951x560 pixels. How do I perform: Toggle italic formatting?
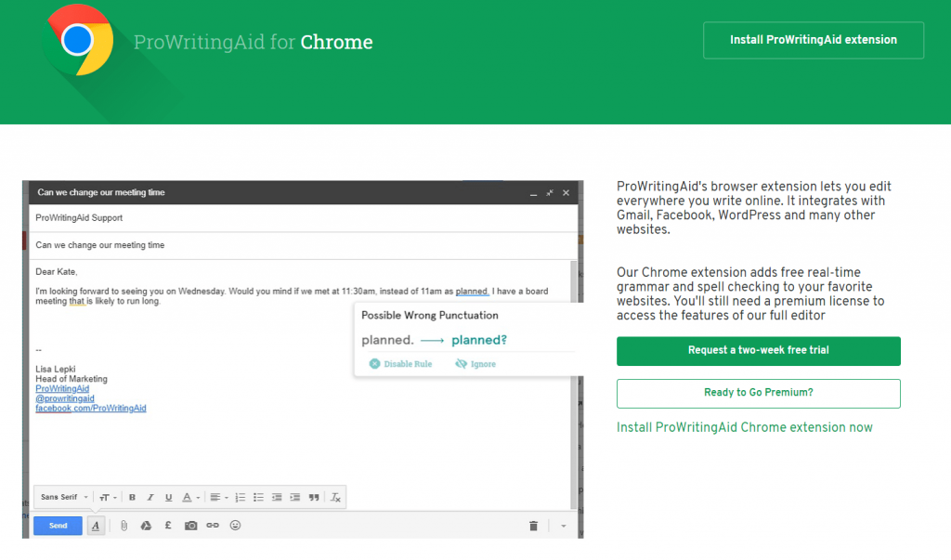pos(150,498)
